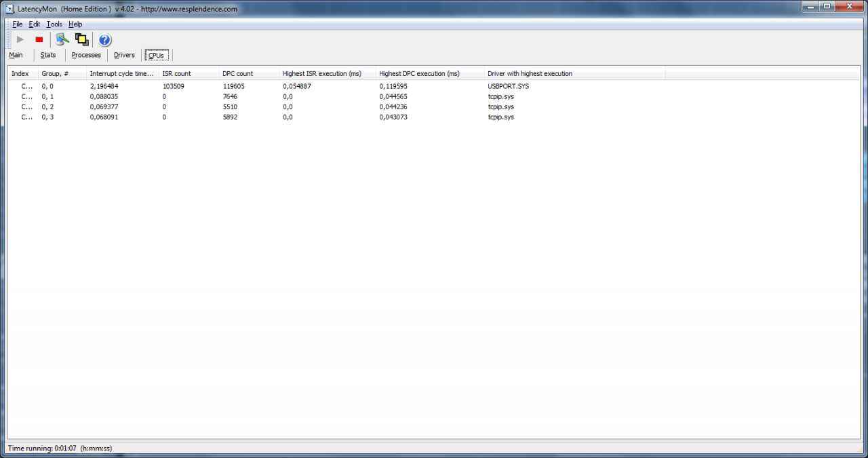
Task: Click interrupt cycle value 2,196484
Action: 104,86
